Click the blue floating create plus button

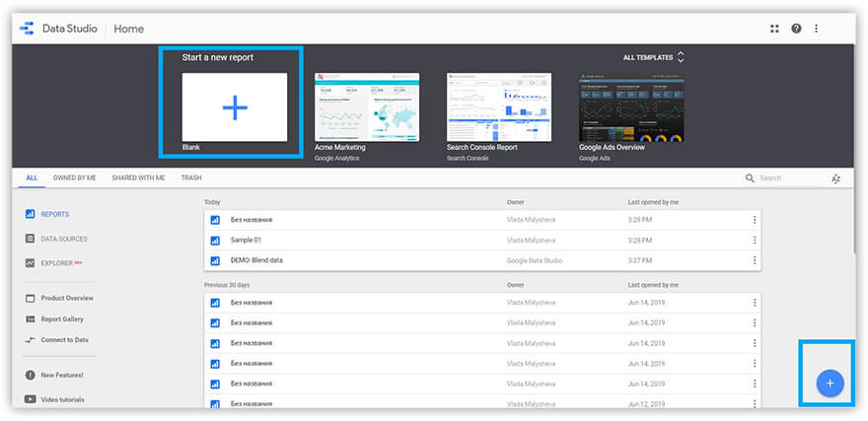point(830,383)
